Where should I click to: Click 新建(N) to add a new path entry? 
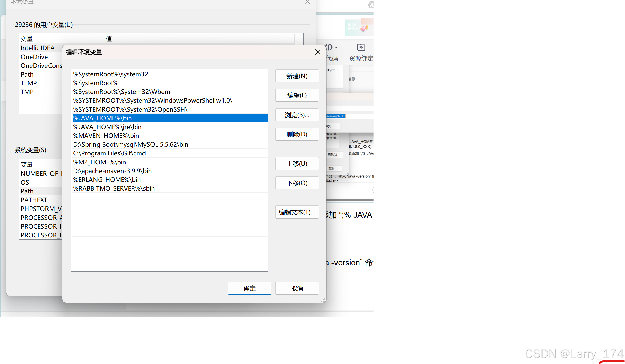click(x=297, y=76)
